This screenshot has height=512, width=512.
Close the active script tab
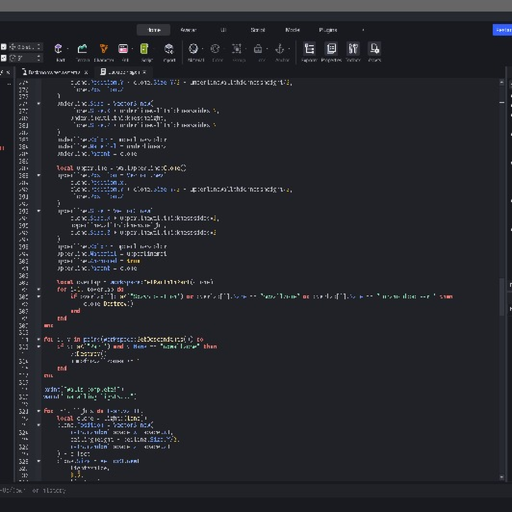[x=145, y=72]
